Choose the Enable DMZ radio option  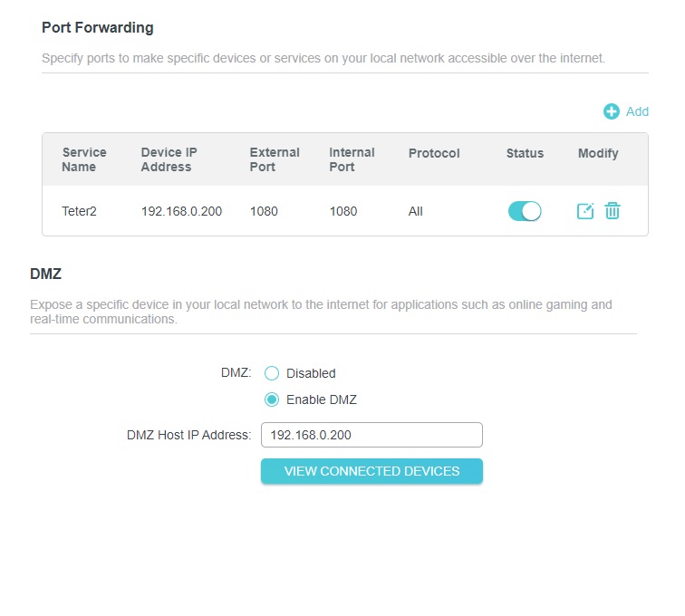[x=272, y=399]
